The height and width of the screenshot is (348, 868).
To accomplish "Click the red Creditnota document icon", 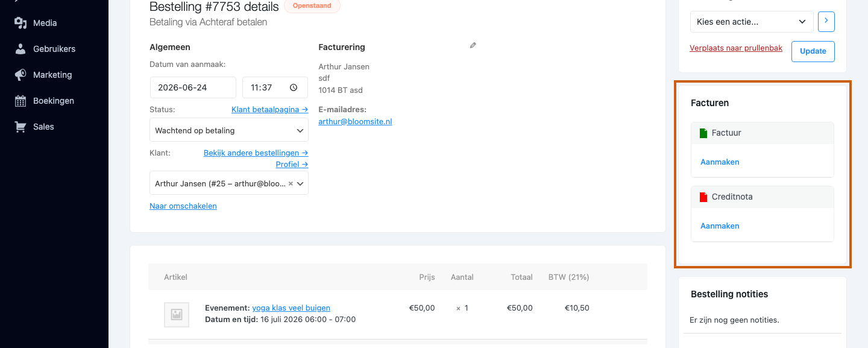I will pyautogui.click(x=703, y=197).
